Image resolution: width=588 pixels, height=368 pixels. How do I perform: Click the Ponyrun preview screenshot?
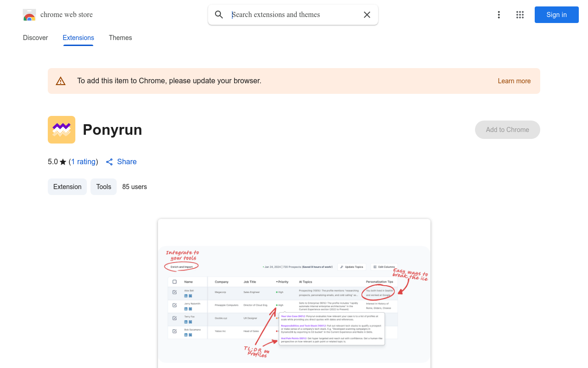(x=294, y=293)
